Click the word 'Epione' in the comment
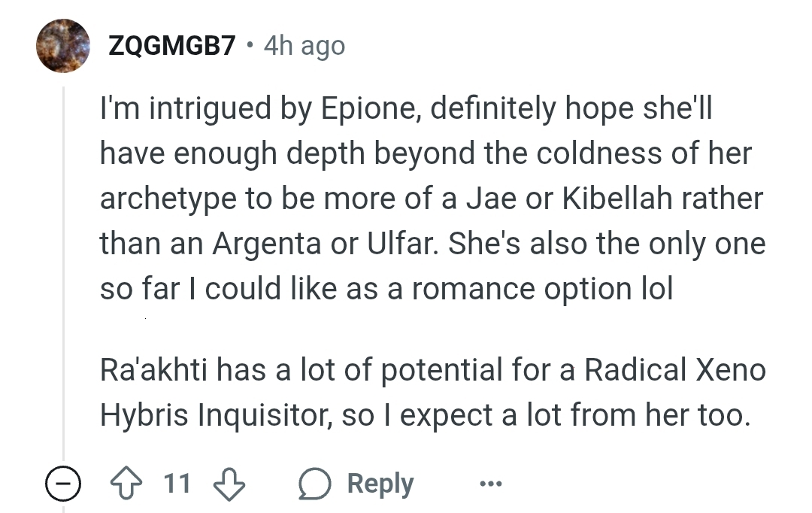Viewport: 812px width, 513px height. click(x=364, y=109)
